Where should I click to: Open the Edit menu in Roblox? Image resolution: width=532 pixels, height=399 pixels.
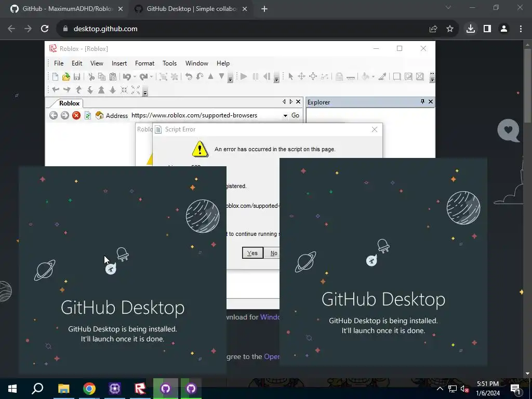pos(77,63)
